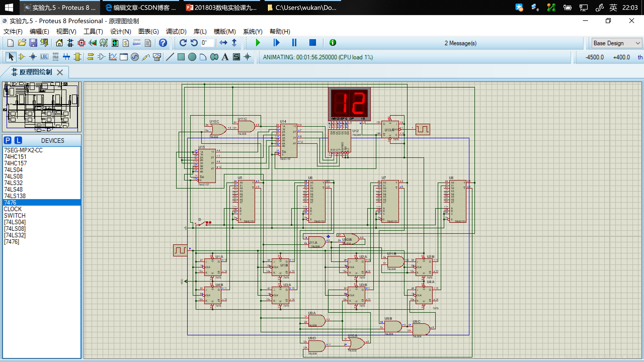
Task: Select the Generator mode sine icon
Action: coord(135,57)
